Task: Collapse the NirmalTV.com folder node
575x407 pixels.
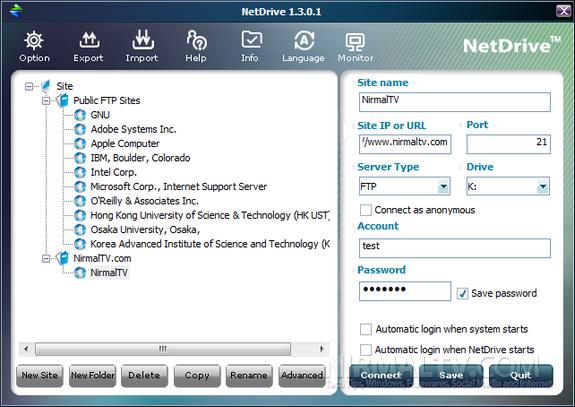Action: (46, 258)
